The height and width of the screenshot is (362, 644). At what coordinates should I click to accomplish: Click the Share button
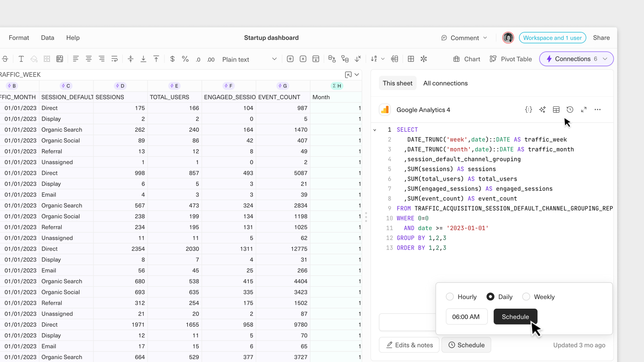[601, 38]
